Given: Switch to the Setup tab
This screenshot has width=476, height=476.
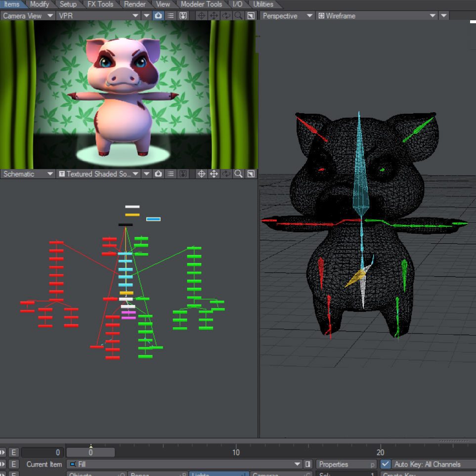Looking at the screenshot, I should [68, 4].
